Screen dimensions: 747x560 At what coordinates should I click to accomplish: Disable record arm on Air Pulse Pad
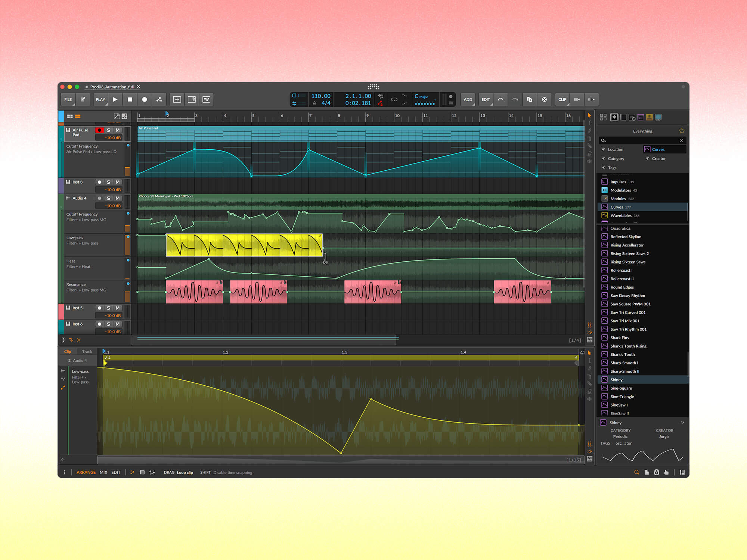click(x=99, y=130)
